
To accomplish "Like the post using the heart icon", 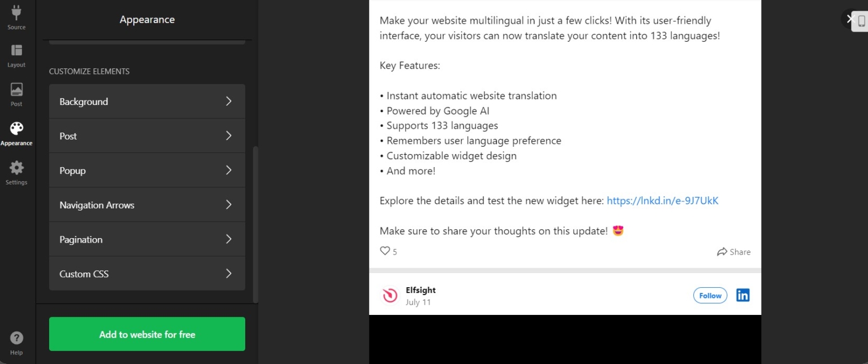I will pyautogui.click(x=385, y=251).
